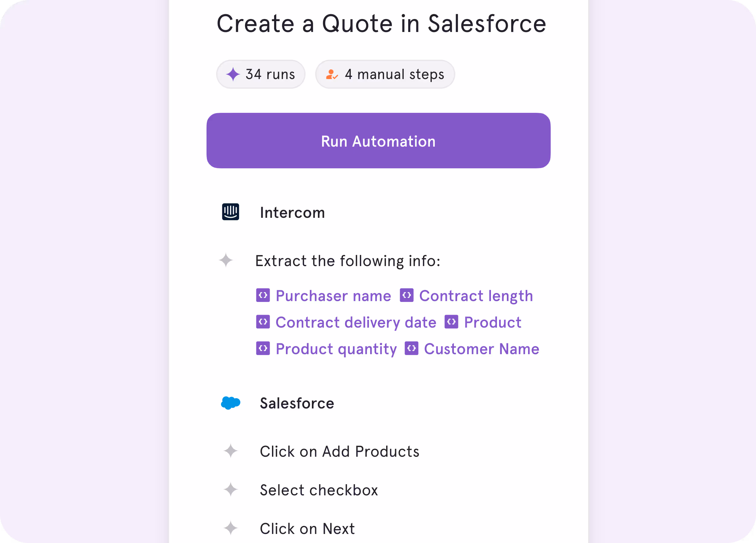This screenshot has height=543, width=756.
Task: Select the Contract length variable tag
Action: click(466, 296)
